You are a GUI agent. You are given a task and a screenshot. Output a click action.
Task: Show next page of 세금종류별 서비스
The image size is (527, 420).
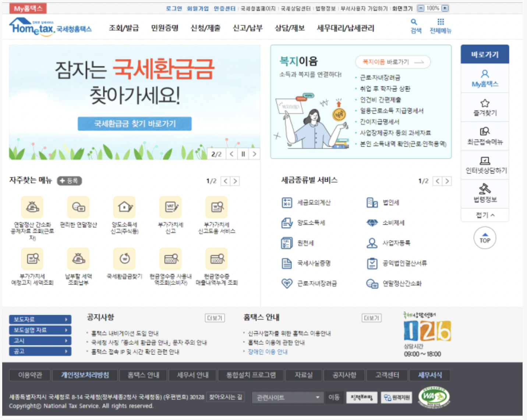(x=447, y=181)
